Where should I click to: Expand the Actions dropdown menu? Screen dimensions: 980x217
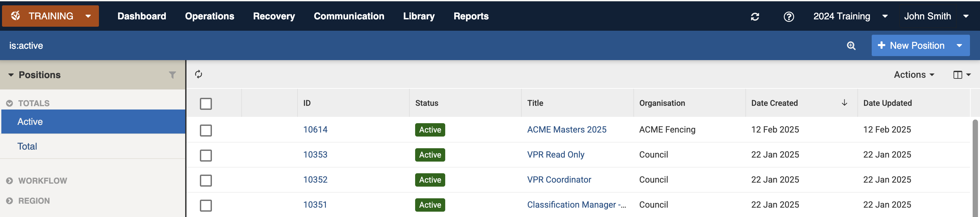[913, 74]
